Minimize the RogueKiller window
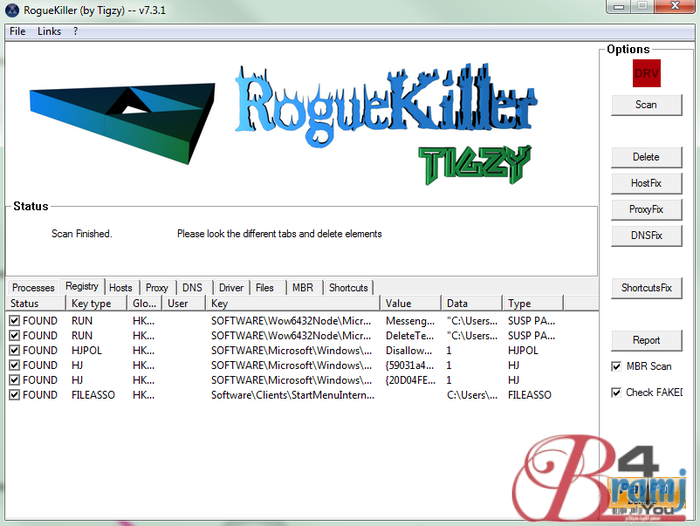The width and height of the screenshot is (700, 526). tap(618, 6)
